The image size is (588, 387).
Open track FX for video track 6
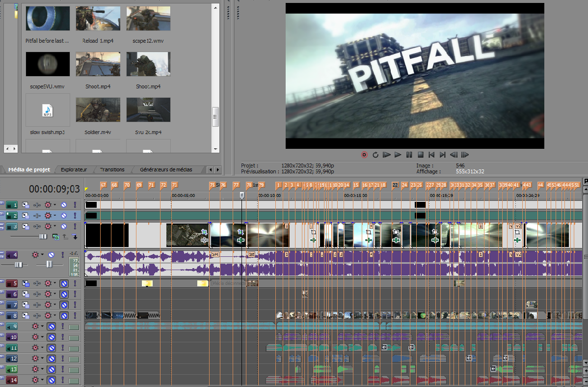coord(37,294)
